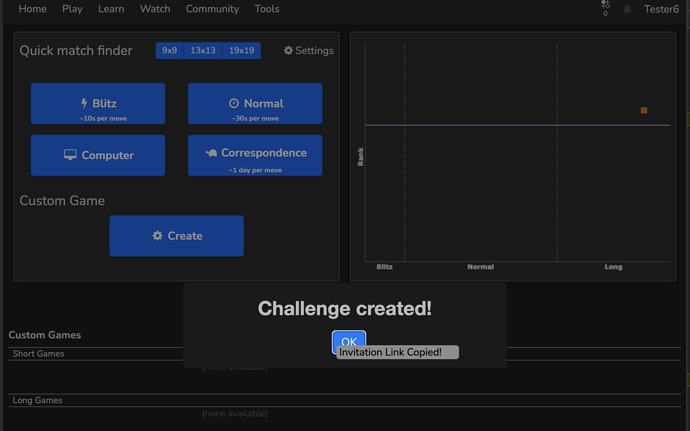Open the Learn menu
The width and height of the screenshot is (690, 431).
click(x=111, y=9)
